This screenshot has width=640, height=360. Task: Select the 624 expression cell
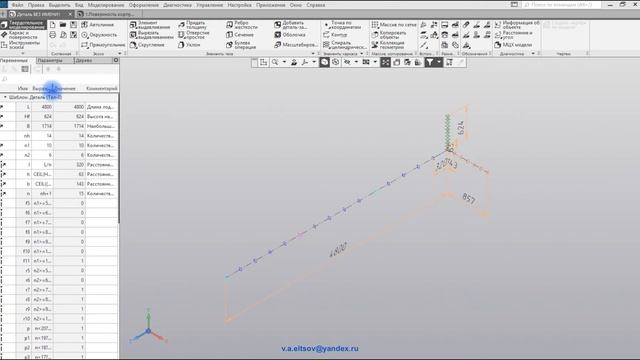[42, 117]
